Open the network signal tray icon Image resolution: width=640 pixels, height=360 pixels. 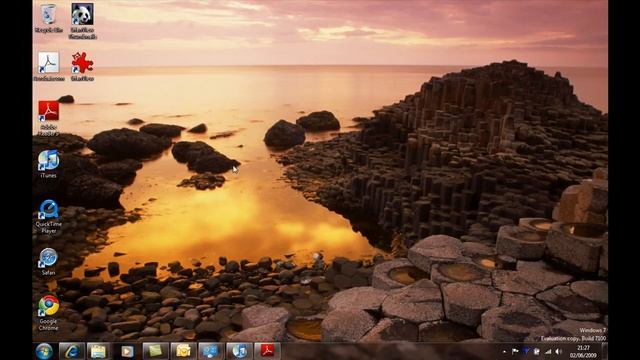click(548, 351)
